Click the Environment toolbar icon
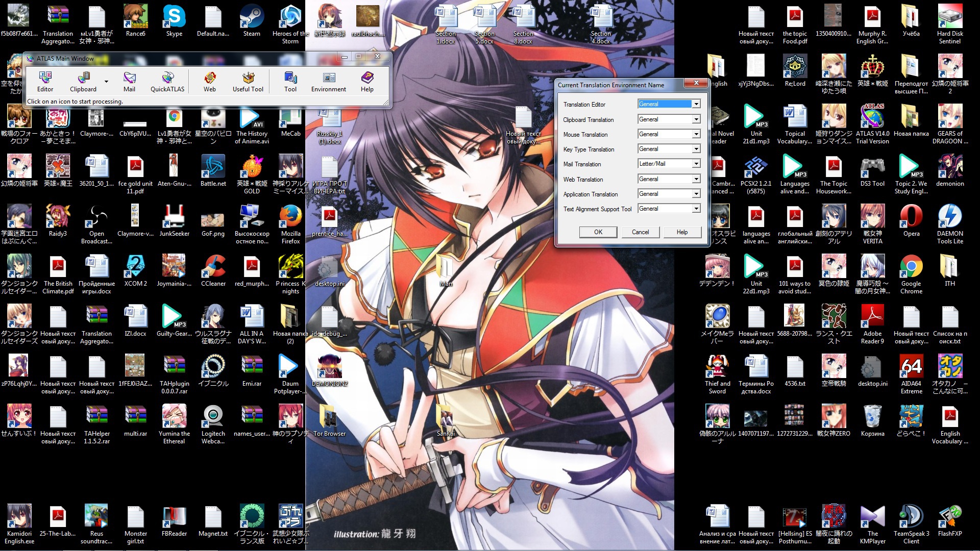This screenshot has width=980, height=551. tap(328, 82)
